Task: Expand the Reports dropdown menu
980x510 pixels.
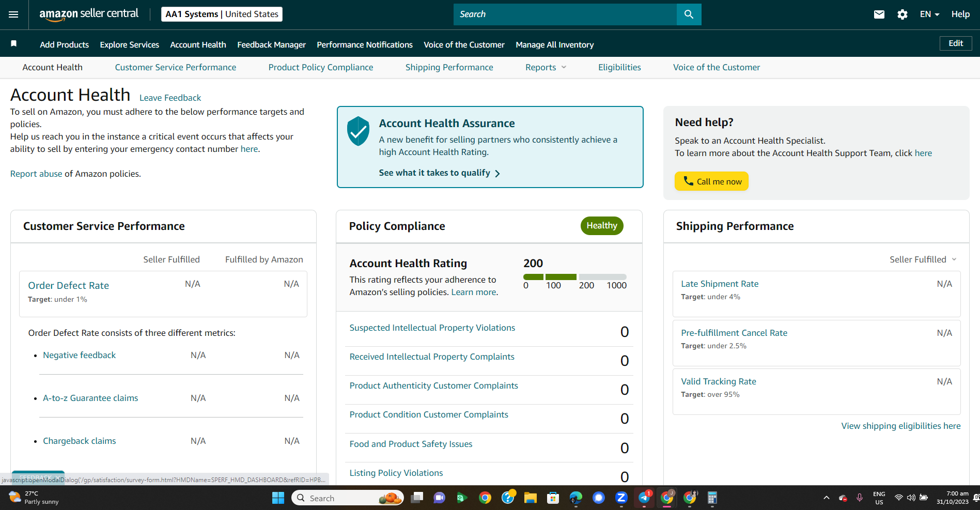Action: click(546, 67)
